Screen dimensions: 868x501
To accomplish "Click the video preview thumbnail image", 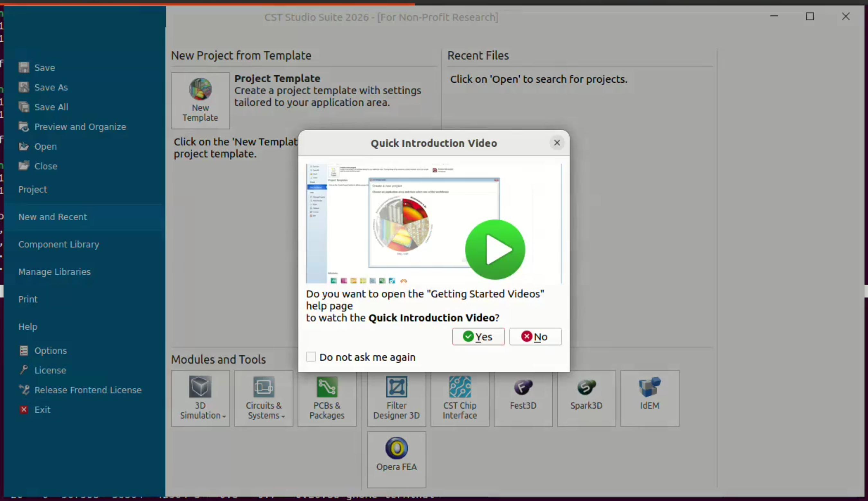I will (434, 223).
